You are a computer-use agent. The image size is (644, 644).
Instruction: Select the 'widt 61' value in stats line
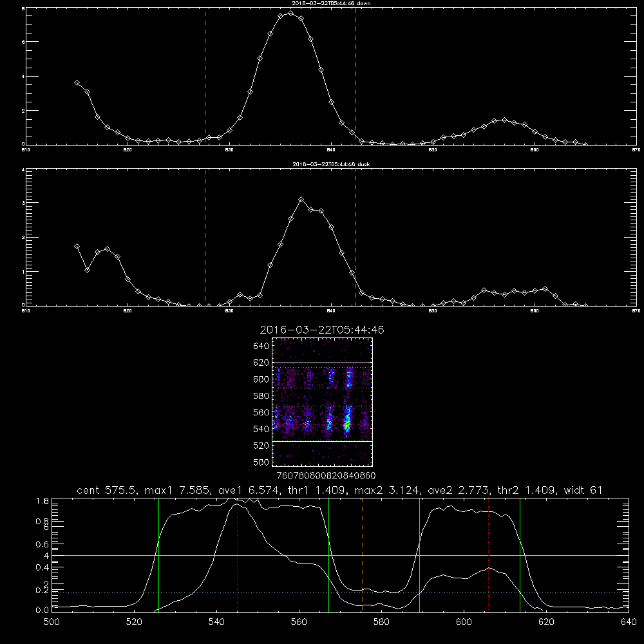[x=583, y=490]
